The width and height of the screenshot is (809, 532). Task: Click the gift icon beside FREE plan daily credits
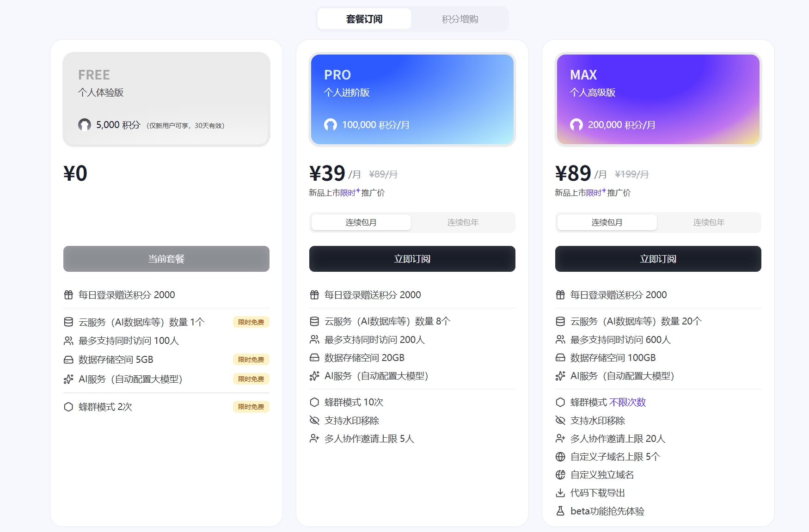point(68,294)
